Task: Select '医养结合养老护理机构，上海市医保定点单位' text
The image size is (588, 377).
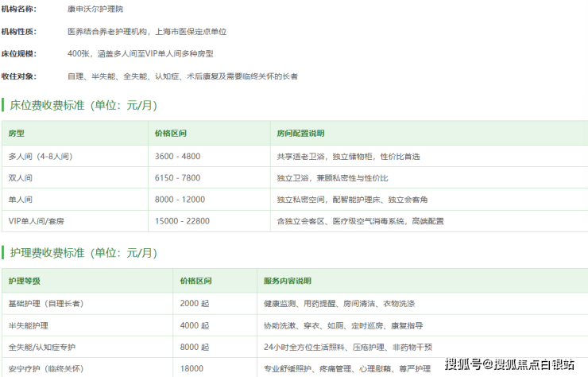Action: pos(147,32)
